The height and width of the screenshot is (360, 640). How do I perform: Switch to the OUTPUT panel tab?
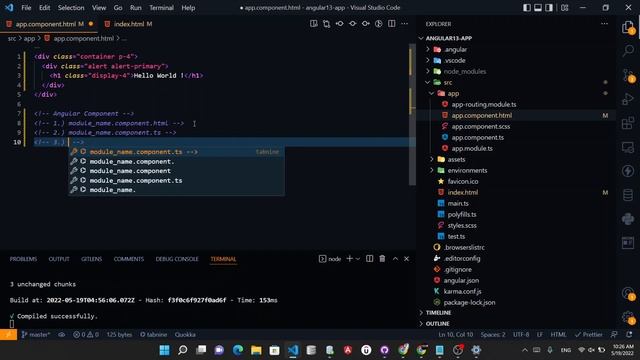tap(59, 259)
